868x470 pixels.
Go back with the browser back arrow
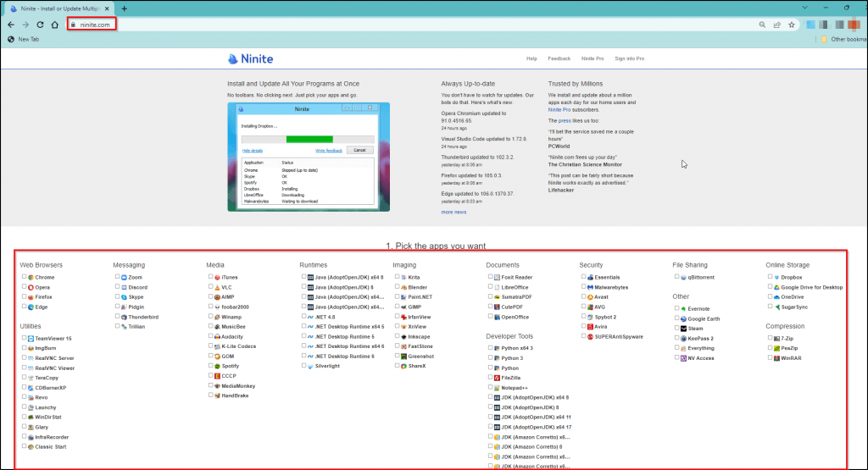point(11,25)
